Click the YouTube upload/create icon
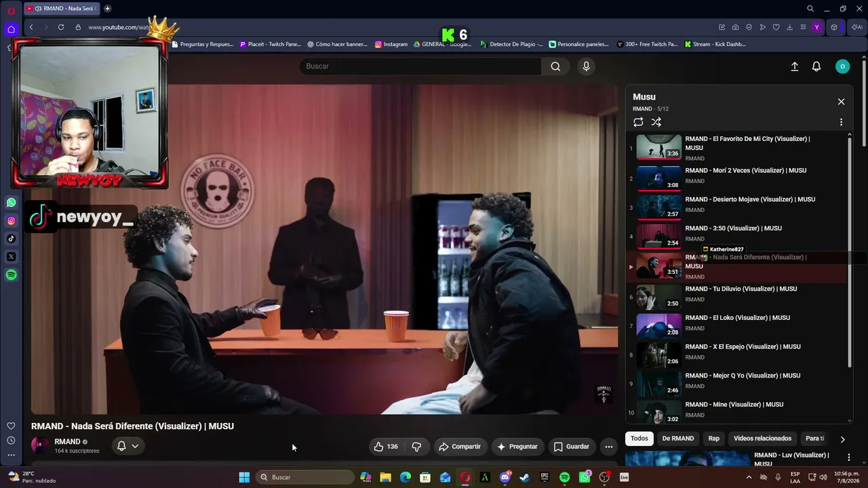Screen dimensions: 868x488 pyautogui.click(x=795, y=66)
